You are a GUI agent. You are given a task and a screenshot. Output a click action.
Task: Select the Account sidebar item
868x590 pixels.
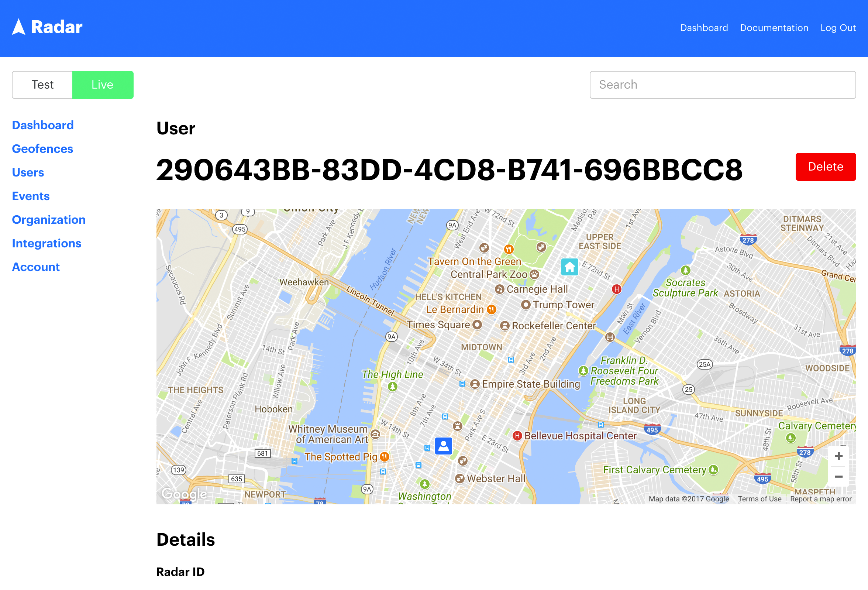click(35, 267)
